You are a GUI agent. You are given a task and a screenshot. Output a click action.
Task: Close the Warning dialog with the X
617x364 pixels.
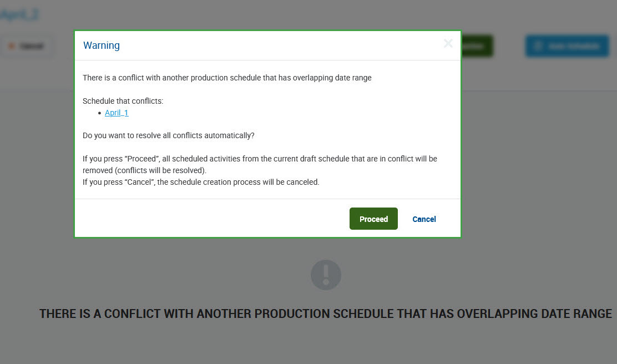pos(448,44)
